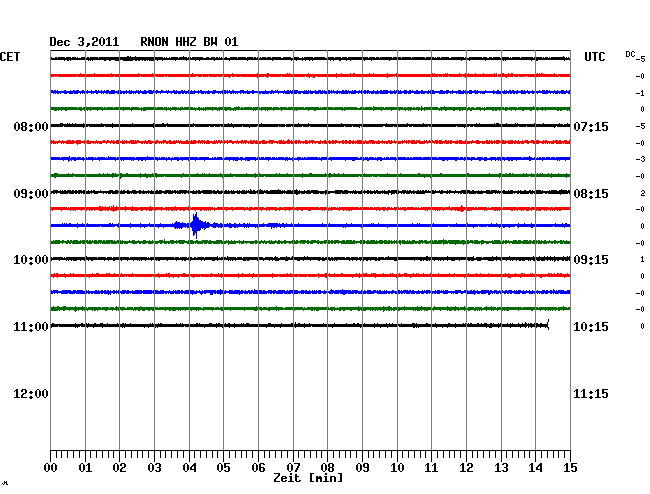This screenshot has width=650, height=494.
Task: Click minute tick label "15" on the axis
Action: (570, 468)
